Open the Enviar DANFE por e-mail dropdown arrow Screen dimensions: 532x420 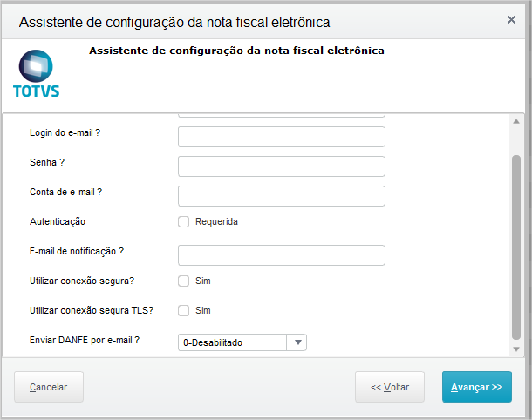(297, 342)
